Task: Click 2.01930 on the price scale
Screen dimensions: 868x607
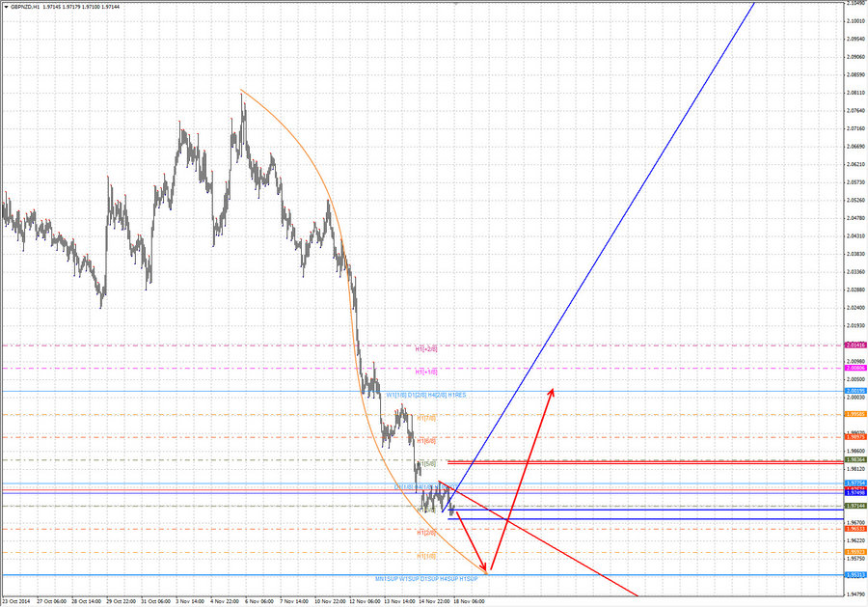Action: (x=855, y=325)
